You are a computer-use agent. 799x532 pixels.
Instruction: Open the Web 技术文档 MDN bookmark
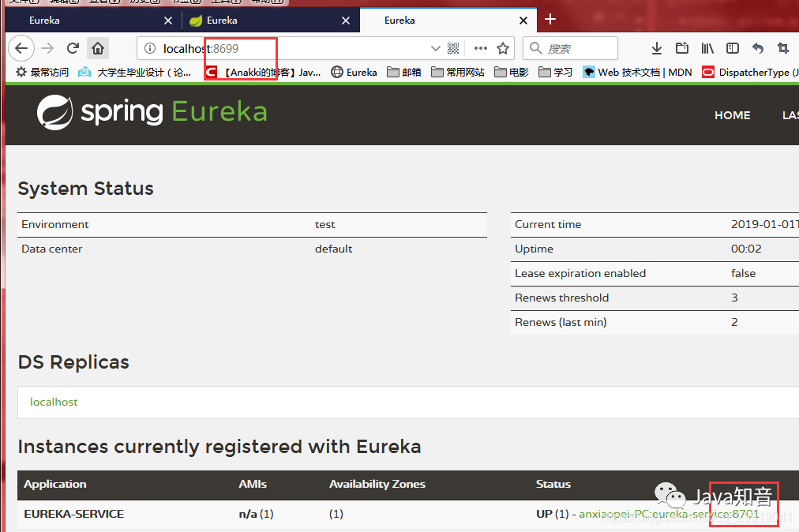tap(637, 73)
